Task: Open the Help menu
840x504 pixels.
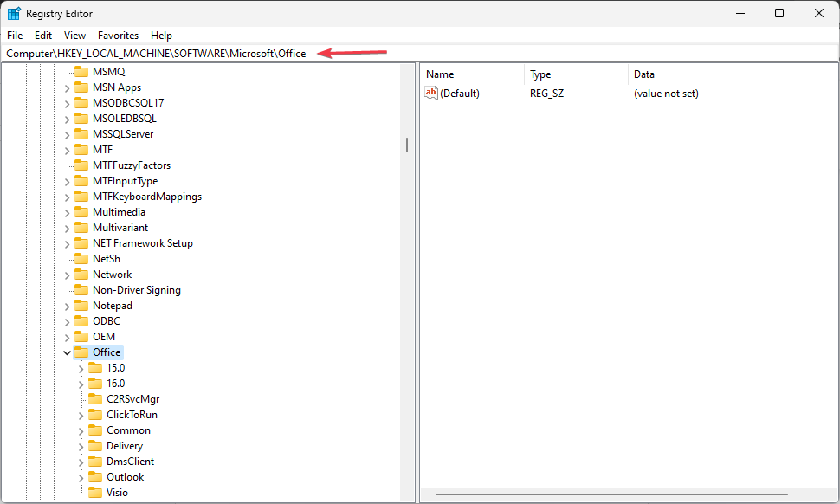Action: point(161,36)
